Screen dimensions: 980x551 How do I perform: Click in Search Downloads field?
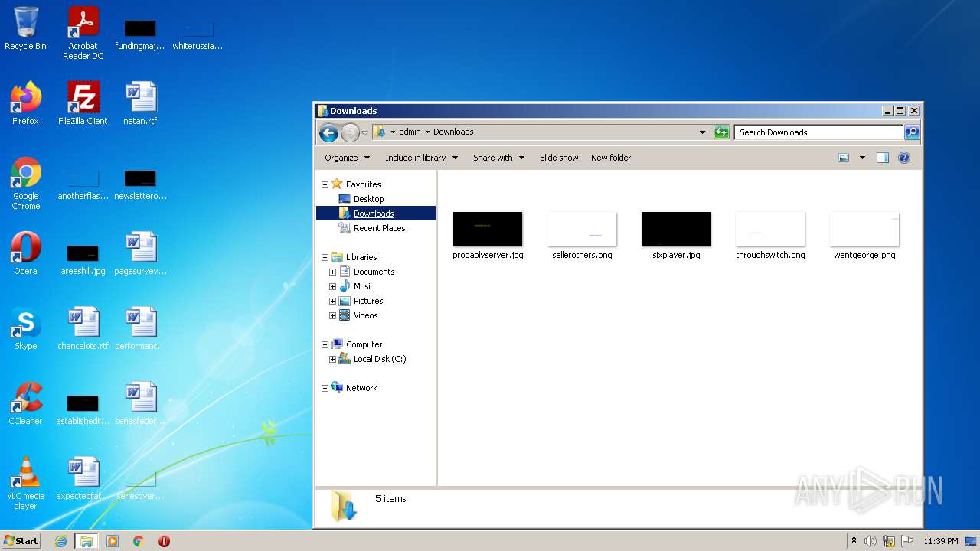[x=818, y=132]
